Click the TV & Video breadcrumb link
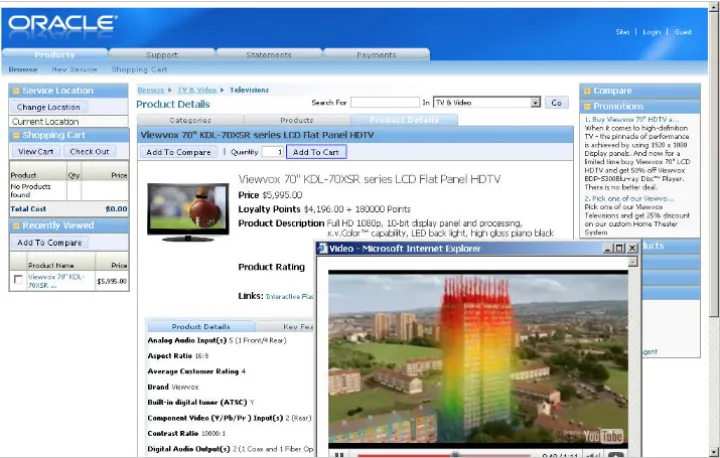The width and height of the screenshot is (720, 458). pos(198,90)
